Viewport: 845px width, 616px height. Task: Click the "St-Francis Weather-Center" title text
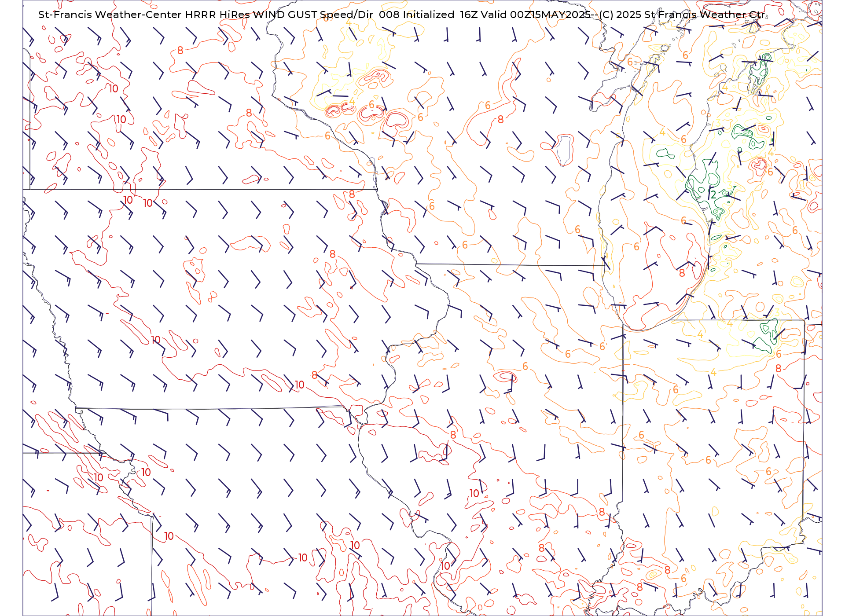tap(110, 15)
